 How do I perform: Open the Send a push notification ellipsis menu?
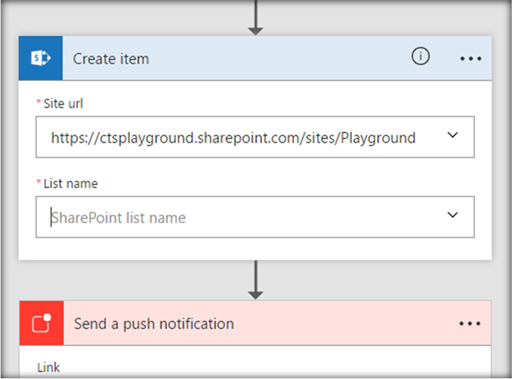click(x=470, y=323)
